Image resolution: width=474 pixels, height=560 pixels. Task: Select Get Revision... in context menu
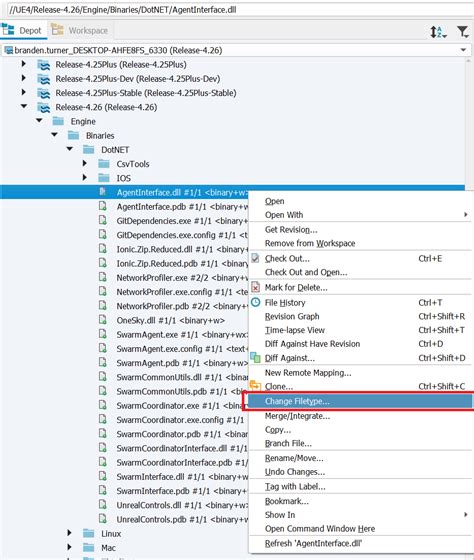coord(360,230)
